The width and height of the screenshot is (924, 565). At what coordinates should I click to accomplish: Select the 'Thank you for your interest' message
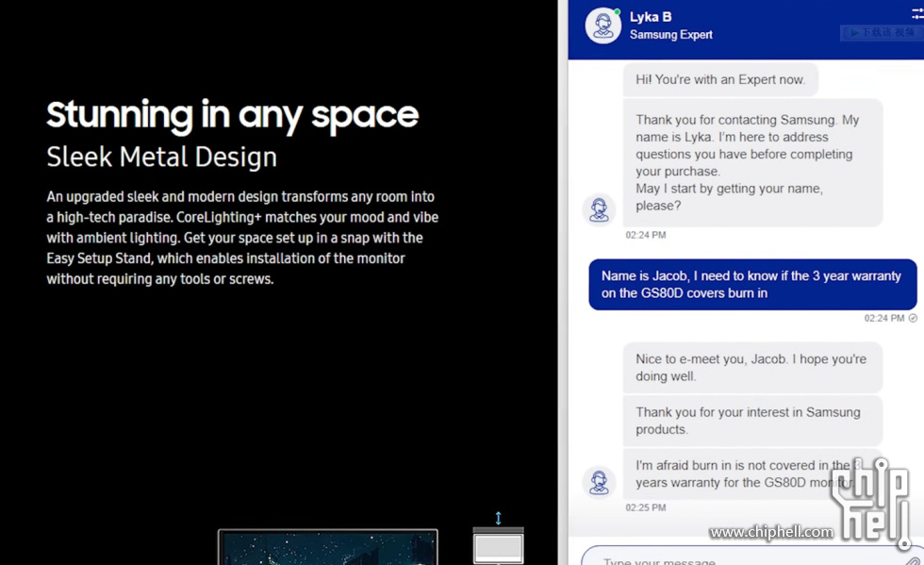(x=753, y=421)
